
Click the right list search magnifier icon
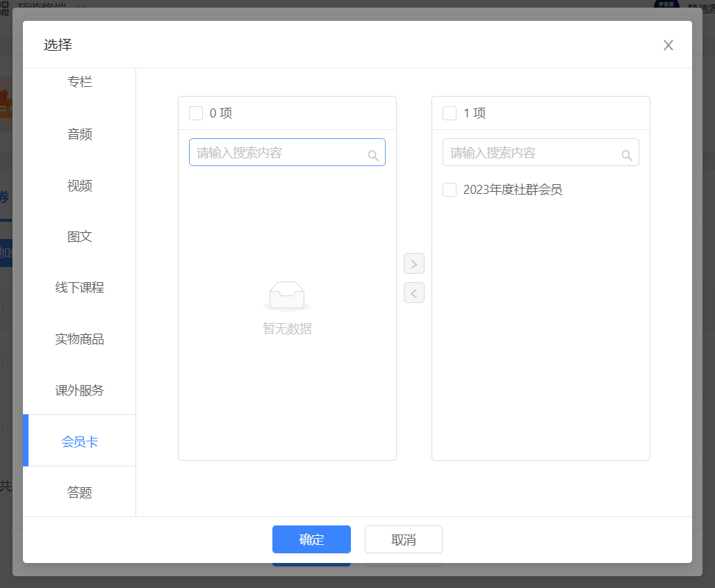(x=627, y=156)
